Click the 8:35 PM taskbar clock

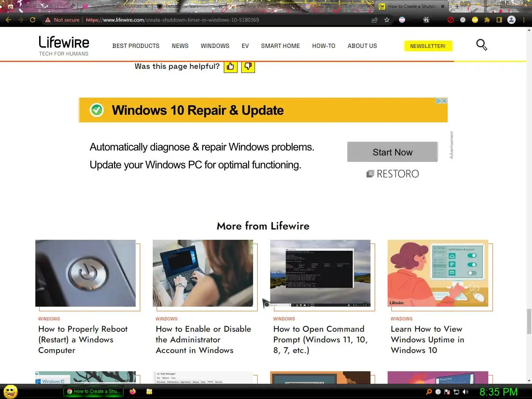[x=499, y=392]
